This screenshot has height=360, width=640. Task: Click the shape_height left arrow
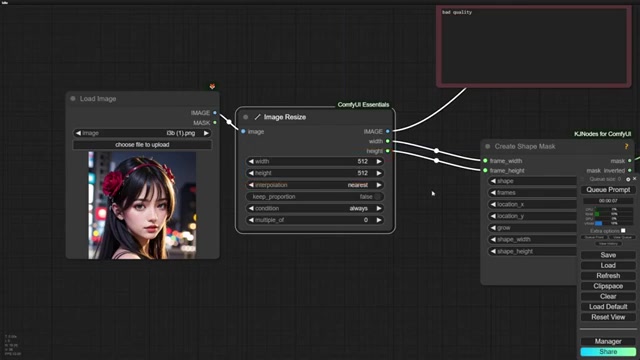493,251
